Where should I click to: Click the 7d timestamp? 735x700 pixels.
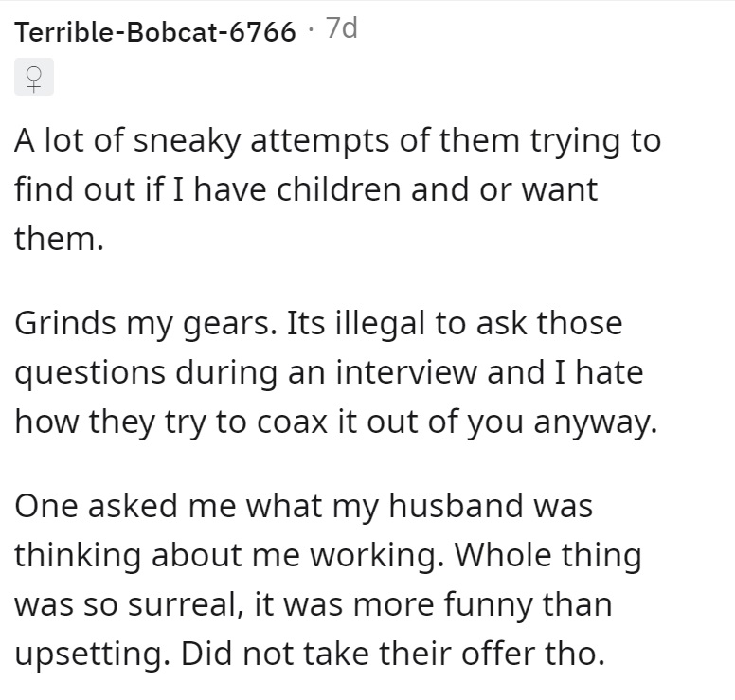pyautogui.click(x=342, y=28)
